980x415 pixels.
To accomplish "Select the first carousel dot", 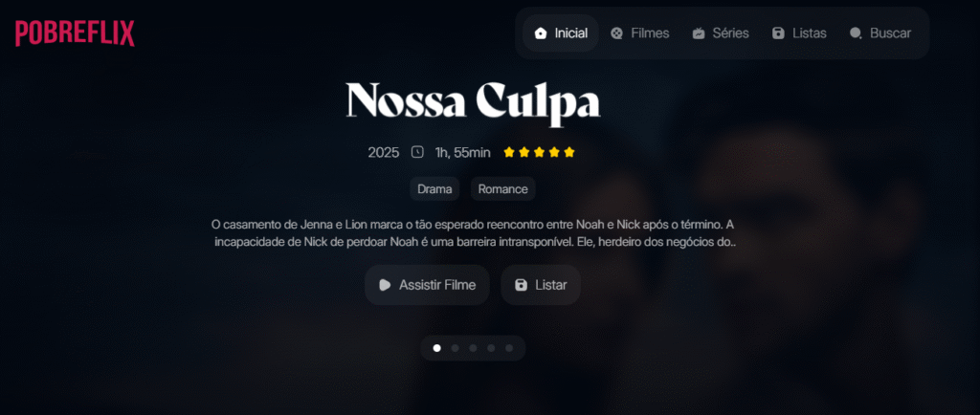I will pyautogui.click(x=436, y=348).
